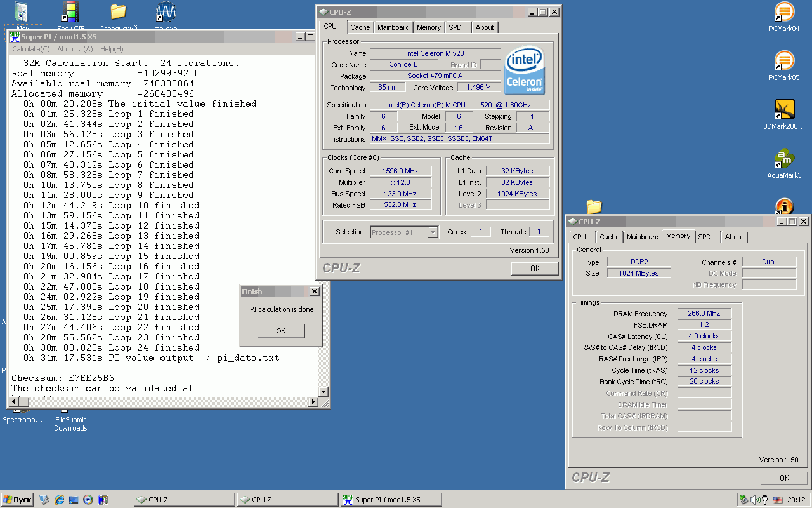Open the Help(H) menu in Super PI
The image size is (812, 508).
(112, 49)
